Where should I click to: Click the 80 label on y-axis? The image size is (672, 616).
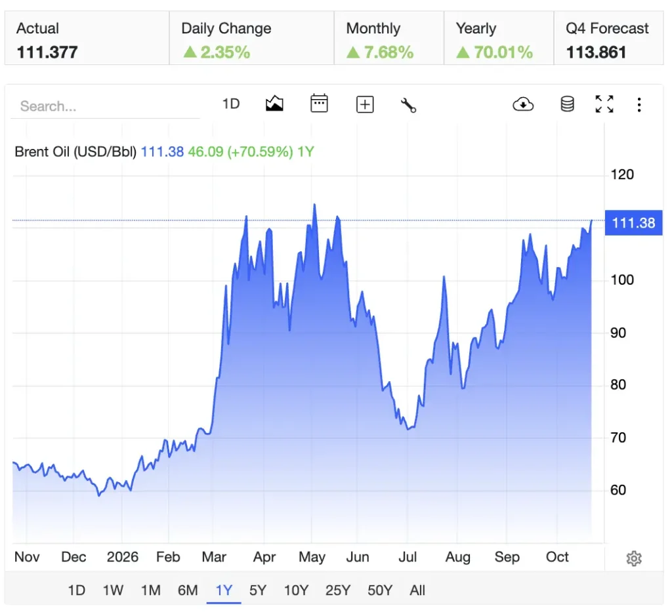pos(618,384)
